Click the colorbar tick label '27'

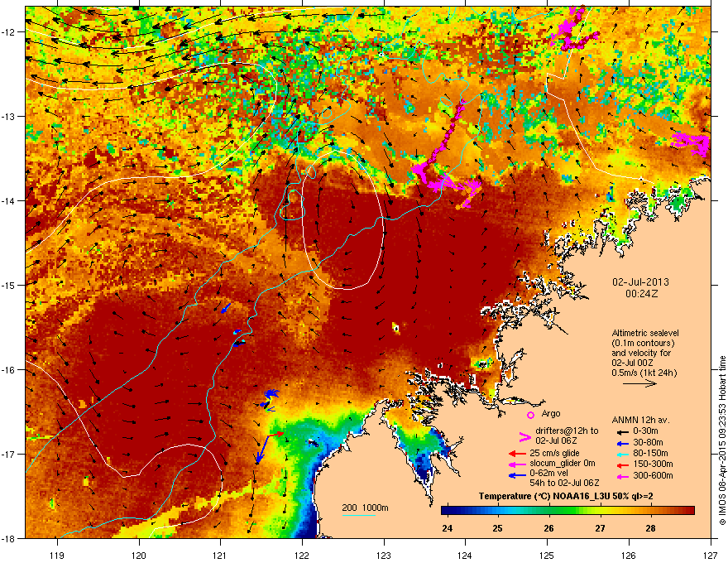point(600,528)
